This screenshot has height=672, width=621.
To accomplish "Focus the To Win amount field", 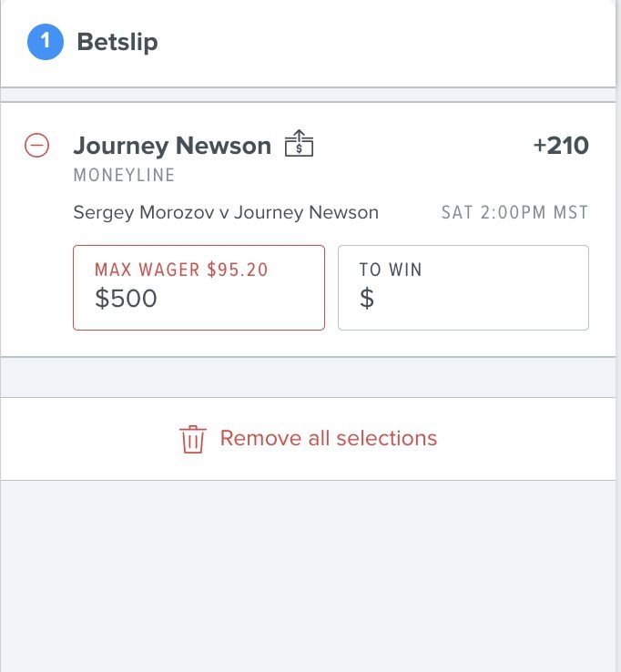I will pos(463,288).
